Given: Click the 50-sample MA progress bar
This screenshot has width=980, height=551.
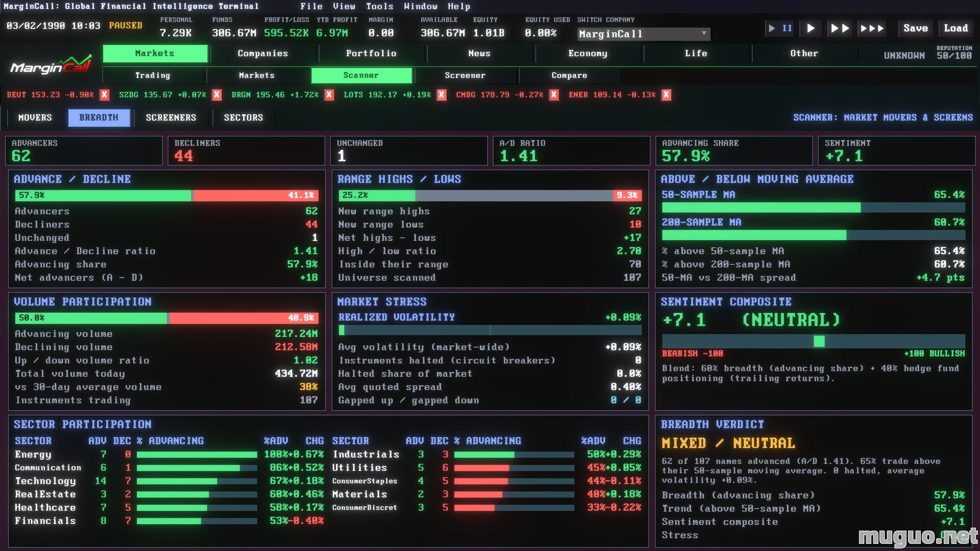Looking at the screenshot, I should (x=814, y=207).
